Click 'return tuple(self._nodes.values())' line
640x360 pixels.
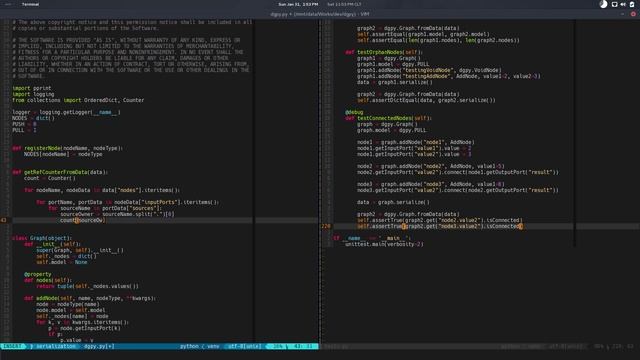click(x=87, y=286)
